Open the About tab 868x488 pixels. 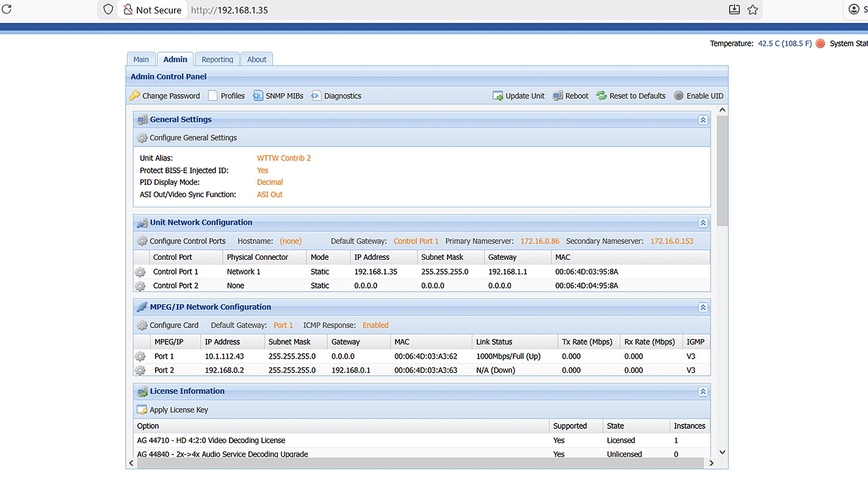coord(256,59)
